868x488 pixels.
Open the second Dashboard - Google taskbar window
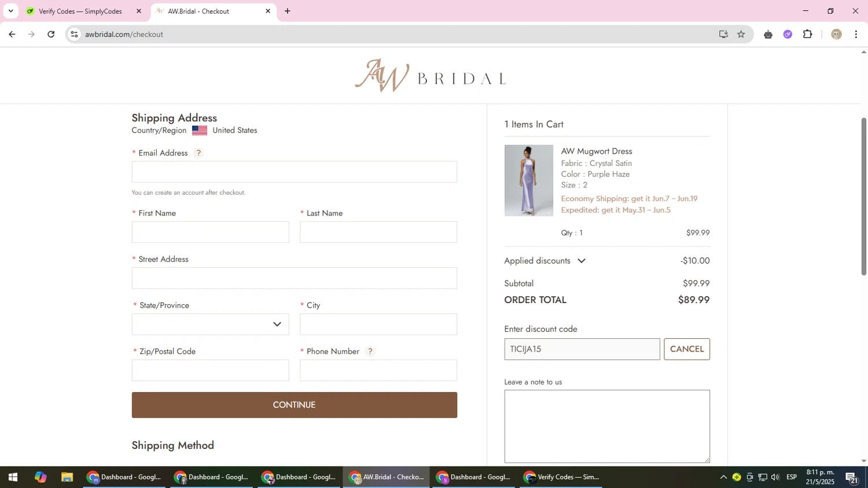click(211, 477)
